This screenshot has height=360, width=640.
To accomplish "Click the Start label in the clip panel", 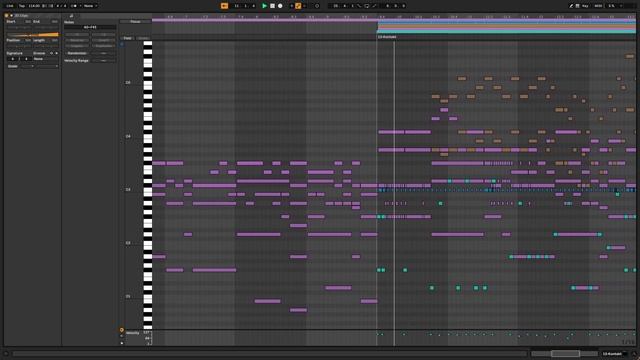I will click(11, 21).
